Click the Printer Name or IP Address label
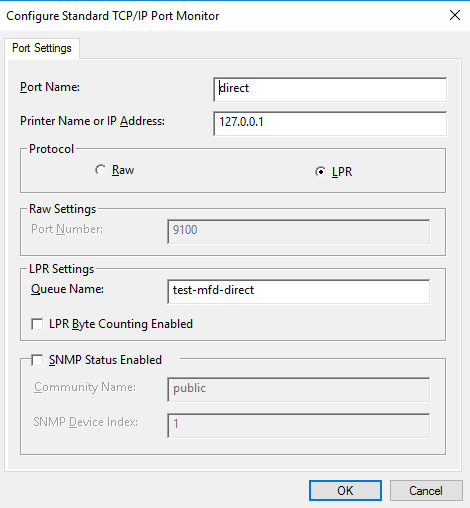The height and width of the screenshot is (508, 470). [92, 121]
